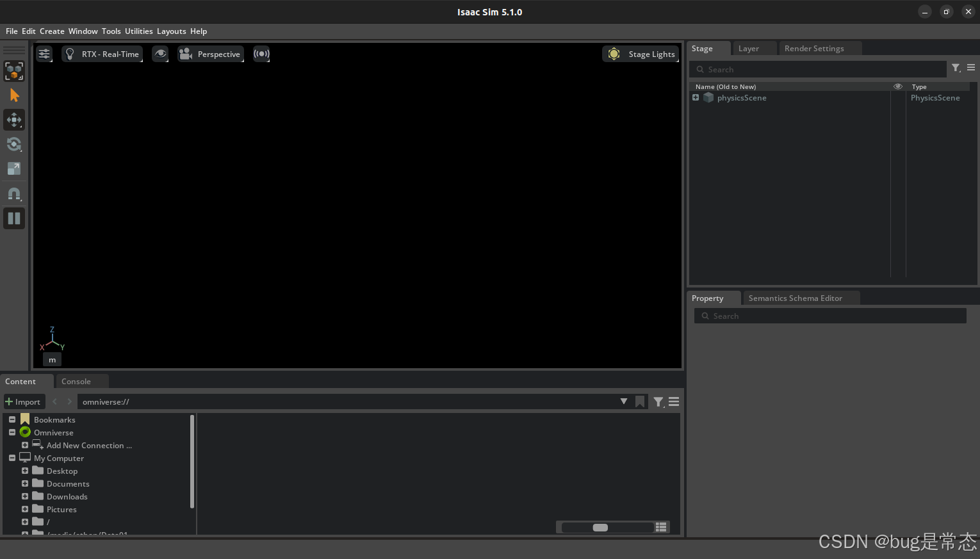Open the Tools menu
Image resolution: width=980 pixels, height=559 pixels.
[111, 31]
